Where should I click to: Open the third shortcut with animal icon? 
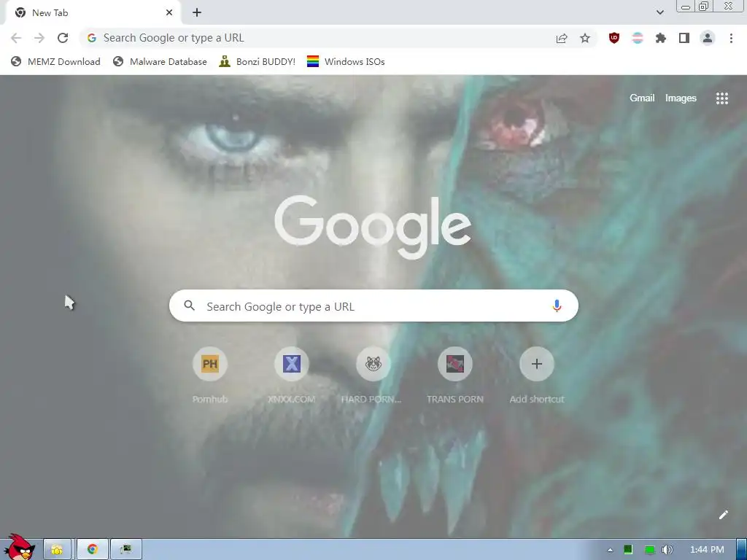coord(373,365)
